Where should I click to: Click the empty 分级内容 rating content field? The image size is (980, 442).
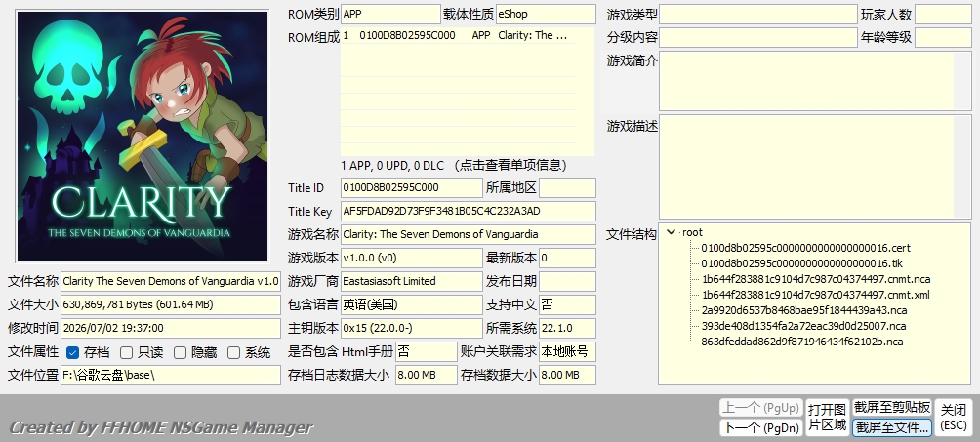[x=758, y=37]
